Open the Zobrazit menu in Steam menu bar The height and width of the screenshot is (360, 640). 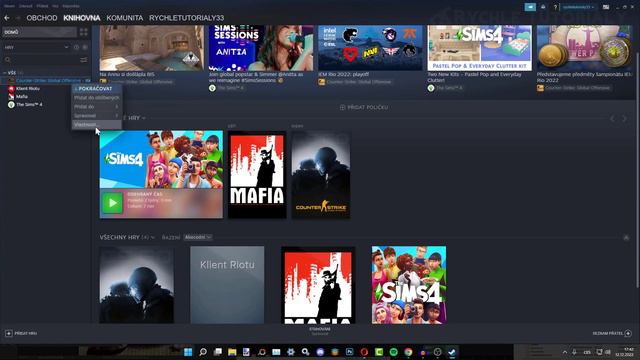click(25, 6)
